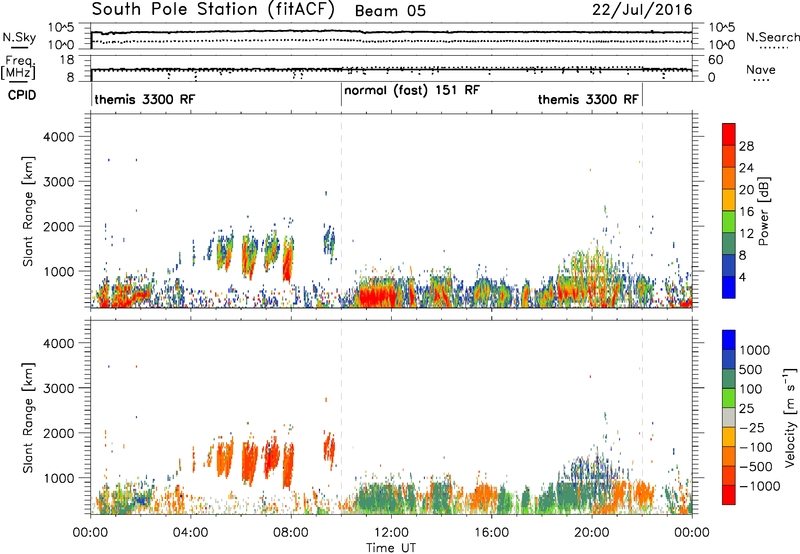Click the '08:00' time axis tick label
800x554 pixels.
point(290,533)
